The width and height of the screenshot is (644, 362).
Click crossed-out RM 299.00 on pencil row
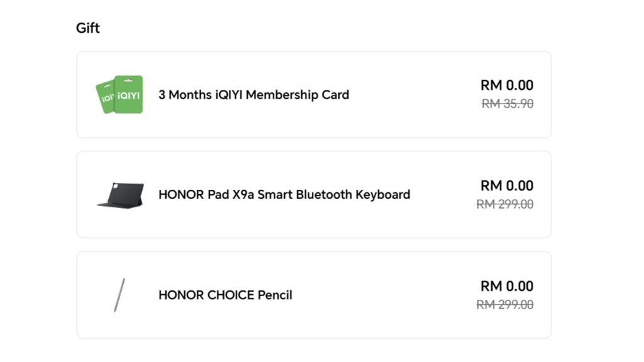click(505, 305)
